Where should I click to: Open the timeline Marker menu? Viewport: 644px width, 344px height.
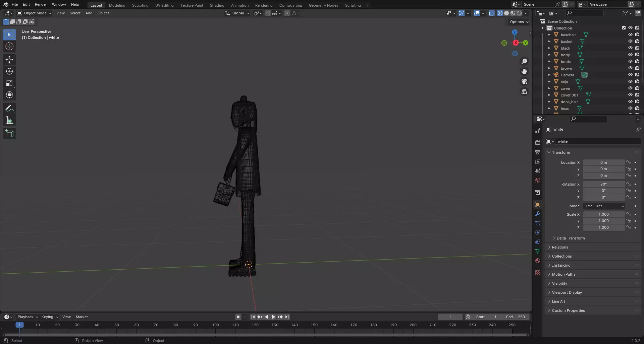coord(82,317)
